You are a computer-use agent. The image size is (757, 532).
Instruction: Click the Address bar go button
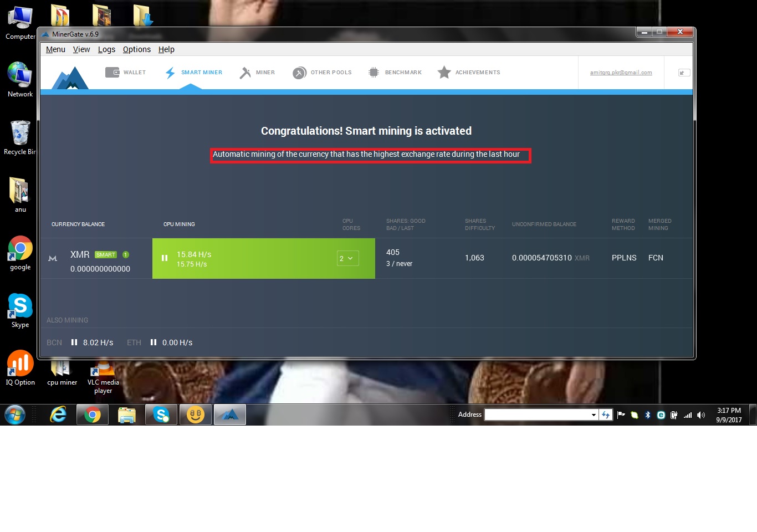[606, 415]
